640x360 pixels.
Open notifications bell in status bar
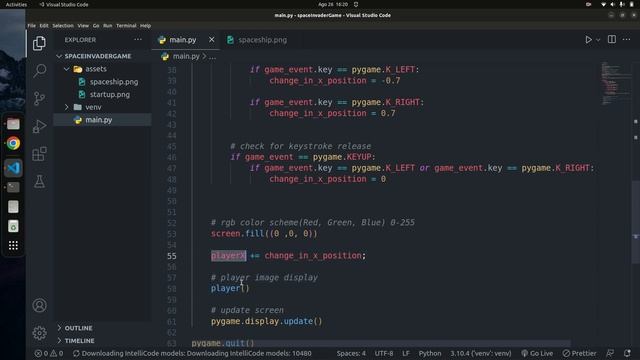click(627, 353)
